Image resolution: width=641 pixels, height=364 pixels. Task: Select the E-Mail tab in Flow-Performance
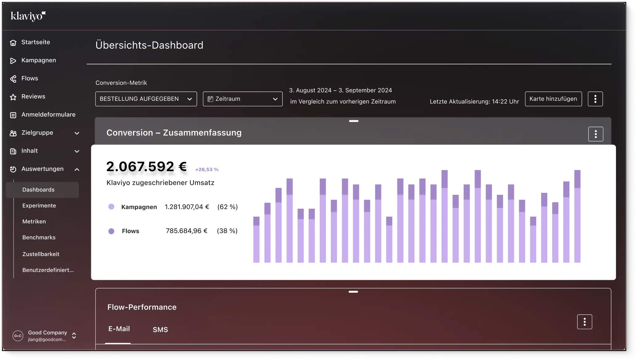[x=119, y=329]
